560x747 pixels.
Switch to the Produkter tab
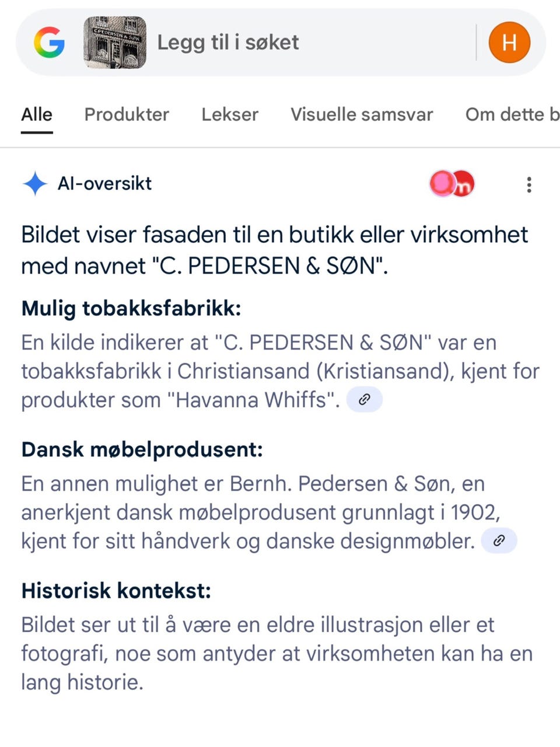click(x=127, y=114)
